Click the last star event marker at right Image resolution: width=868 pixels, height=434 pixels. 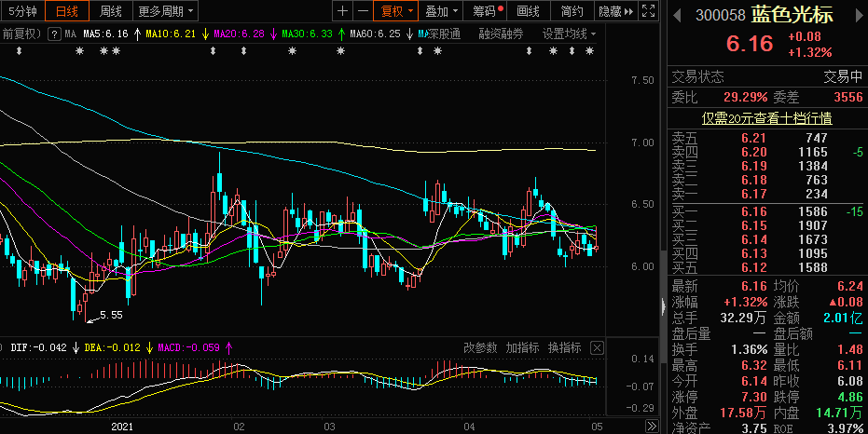pyautogui.click(x=589, y=51)
